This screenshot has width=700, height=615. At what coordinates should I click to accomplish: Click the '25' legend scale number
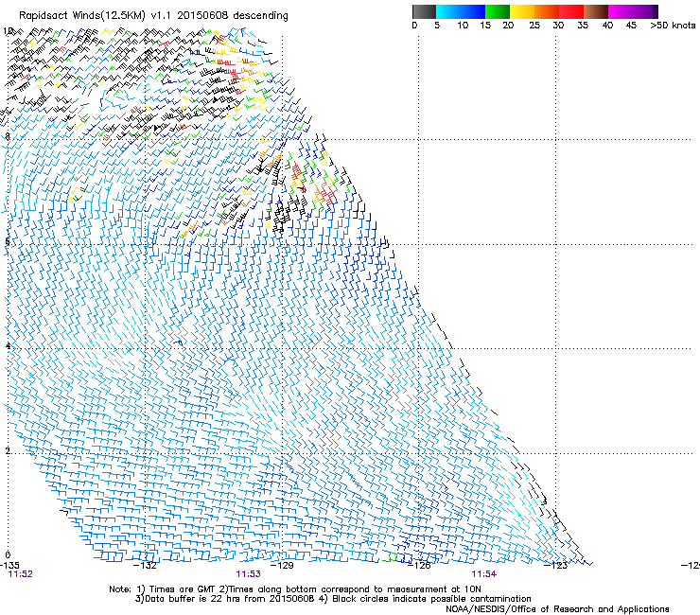pos(534,26)
